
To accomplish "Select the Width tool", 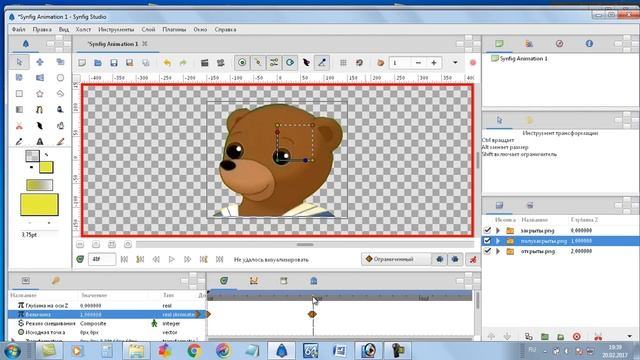I will [40, 126].
